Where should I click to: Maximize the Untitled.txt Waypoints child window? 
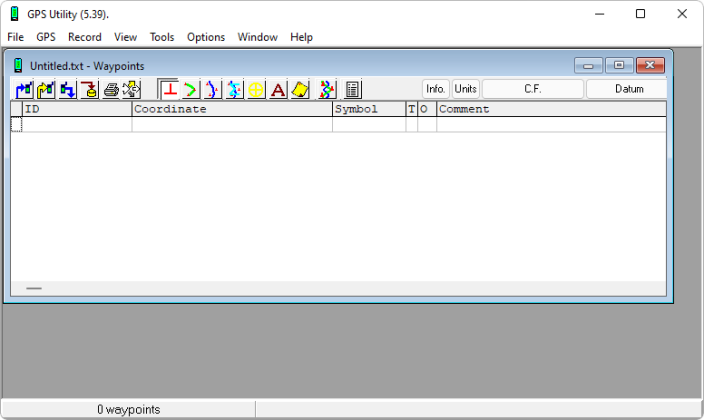(619, 66)
